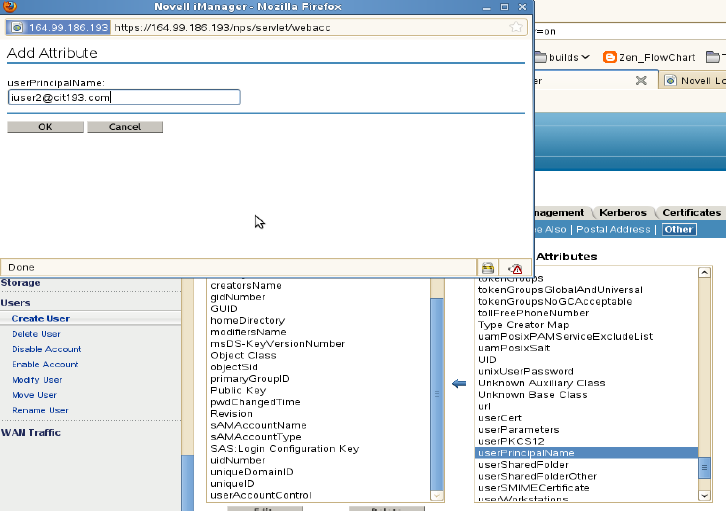Click down arrow of valued attributes scrollbar
The height and width of the screenshot is (514, 727).
pyautogui.click(x=436, y=495)
